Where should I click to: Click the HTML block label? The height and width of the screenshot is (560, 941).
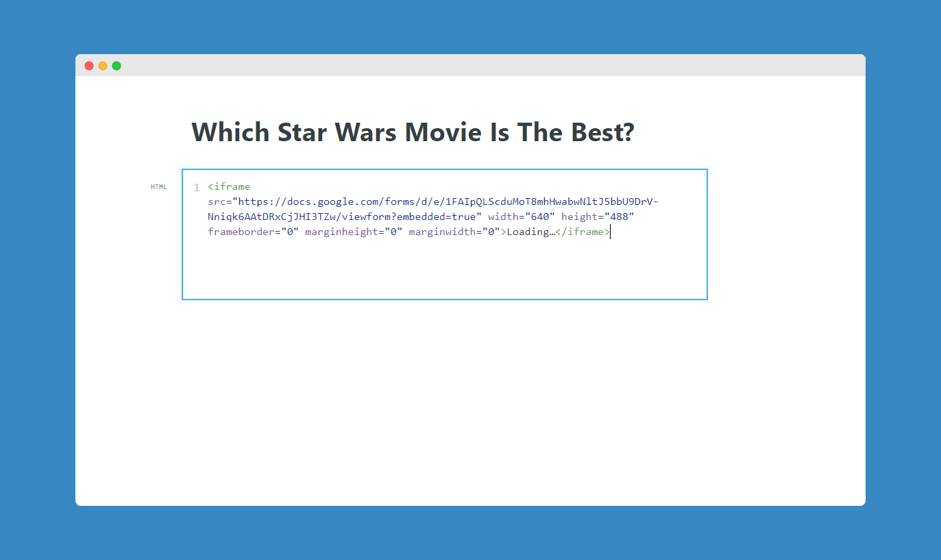coord(159,186)
